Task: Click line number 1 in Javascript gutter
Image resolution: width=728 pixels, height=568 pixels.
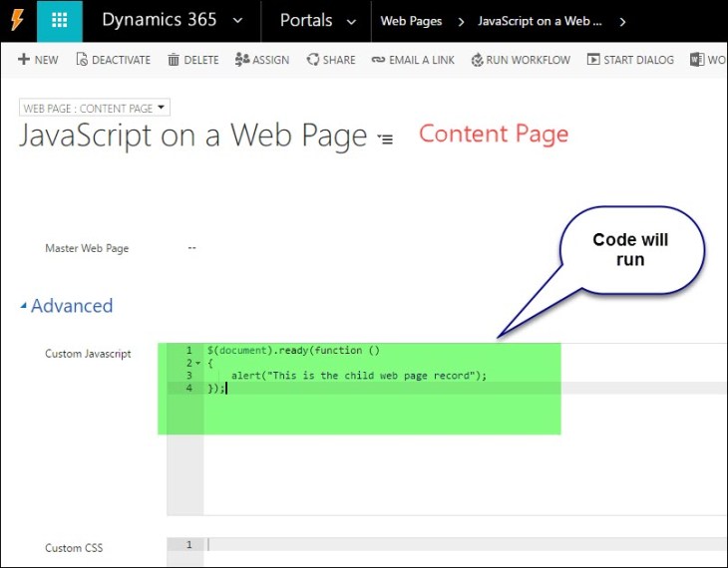Action: point(188,351)
